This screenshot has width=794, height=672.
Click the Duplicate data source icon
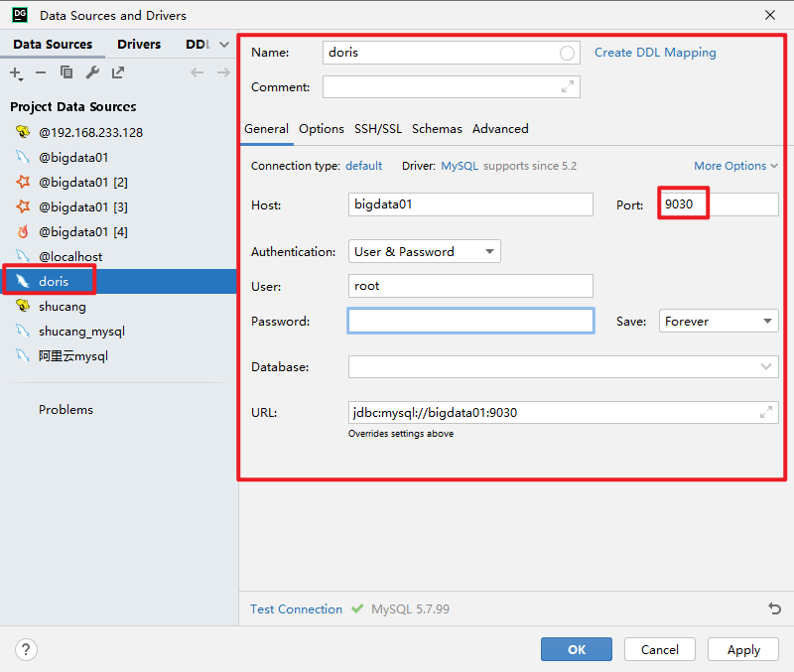pyautogui.click(x=66, y=72)
